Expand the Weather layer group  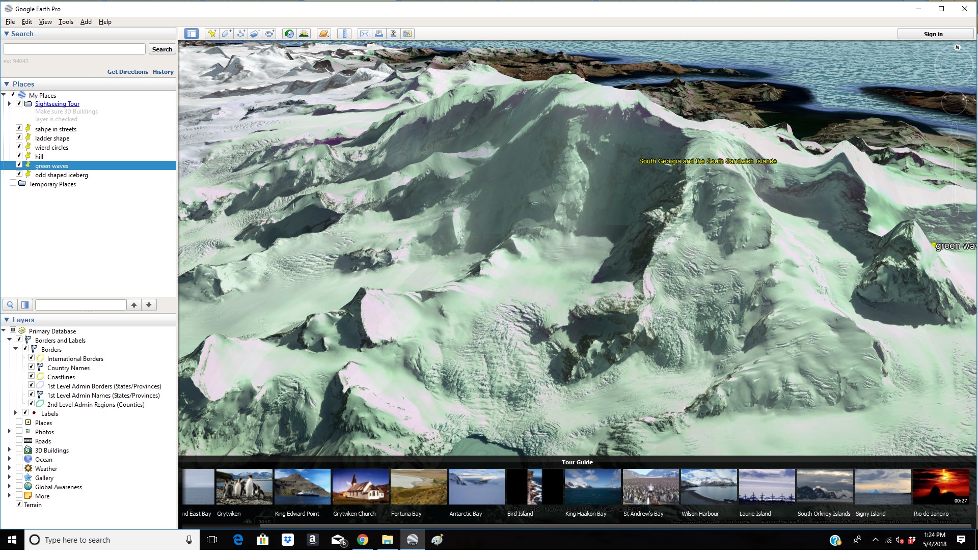(x=9, y=468)
